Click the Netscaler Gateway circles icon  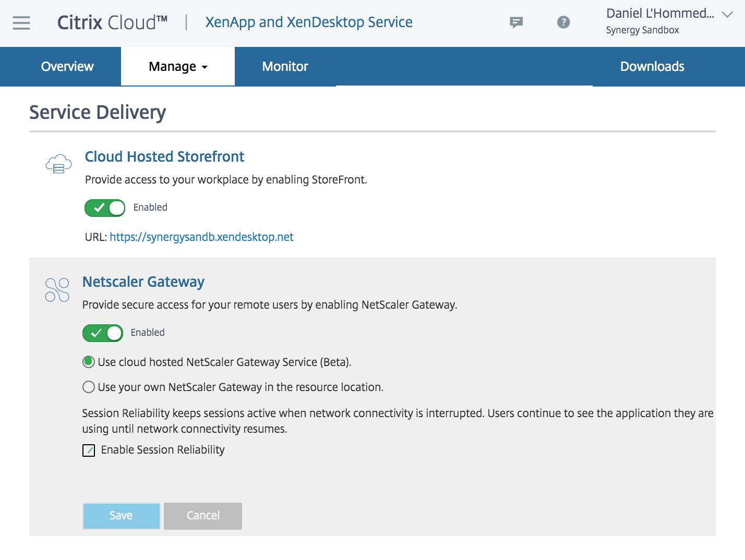point(57,290)
